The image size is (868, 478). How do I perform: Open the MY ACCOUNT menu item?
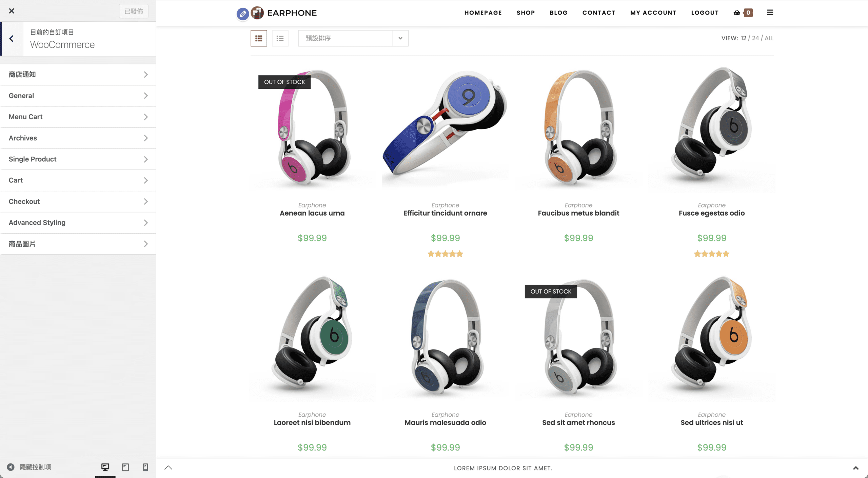click(x=653, y=13)
